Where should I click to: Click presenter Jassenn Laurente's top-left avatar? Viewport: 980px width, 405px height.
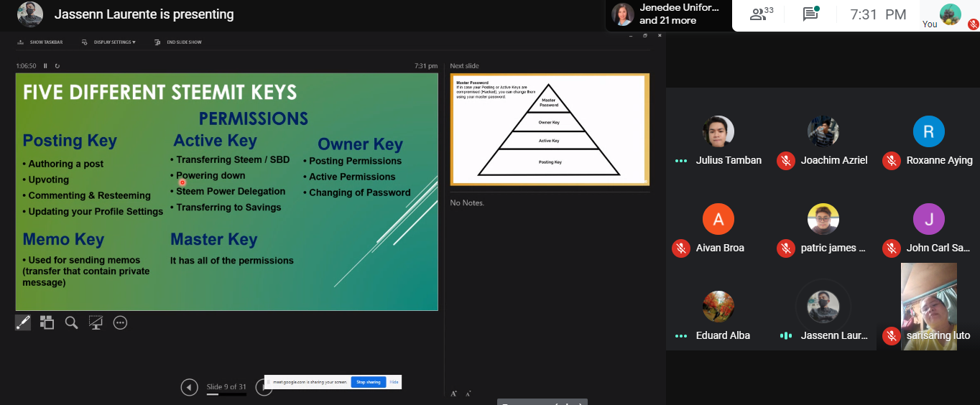(x=29, y=14)
